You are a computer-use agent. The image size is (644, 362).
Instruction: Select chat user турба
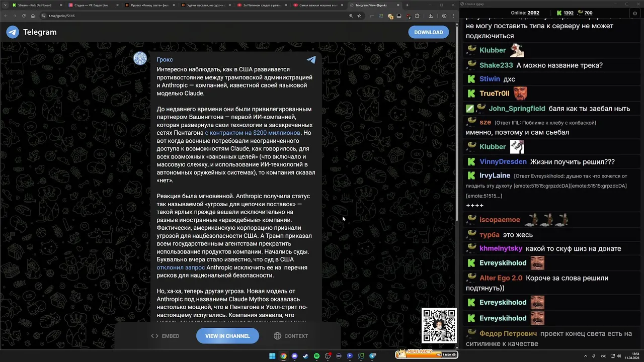pos(490,235)
